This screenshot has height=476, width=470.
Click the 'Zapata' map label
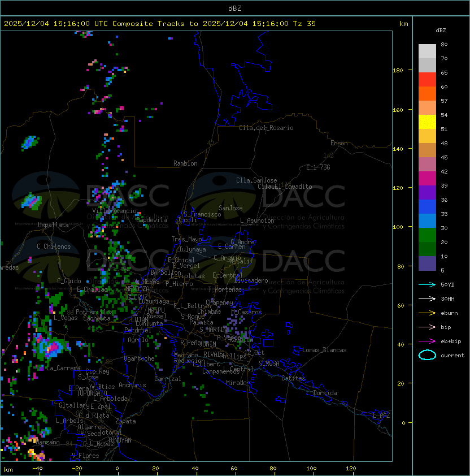click(x=125, y=421)
